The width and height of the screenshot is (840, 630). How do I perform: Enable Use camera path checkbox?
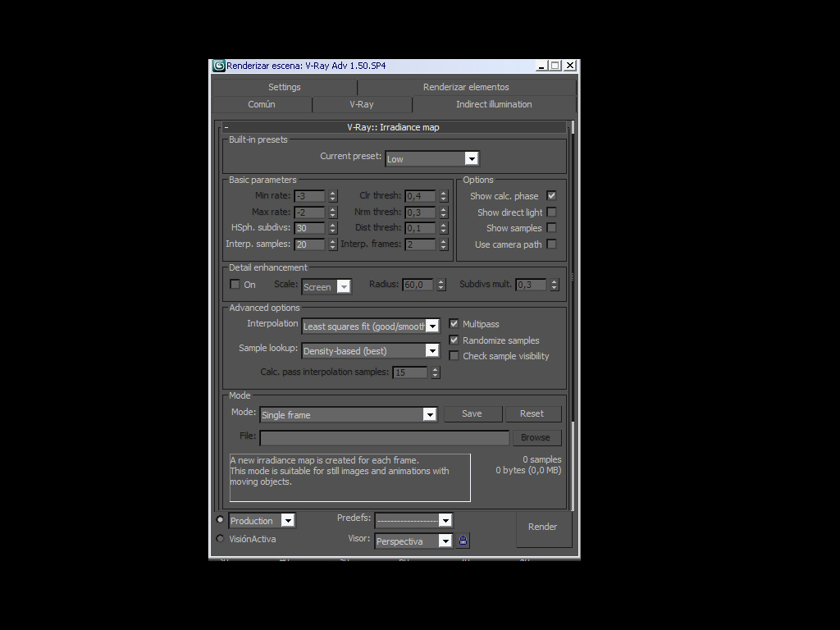pos(551,244)
